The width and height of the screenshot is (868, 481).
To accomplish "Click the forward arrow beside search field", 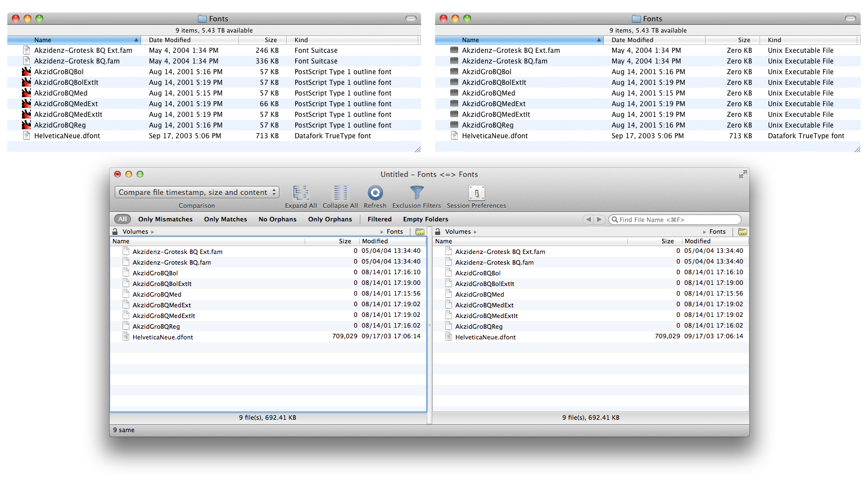I will tap(599, 220).
